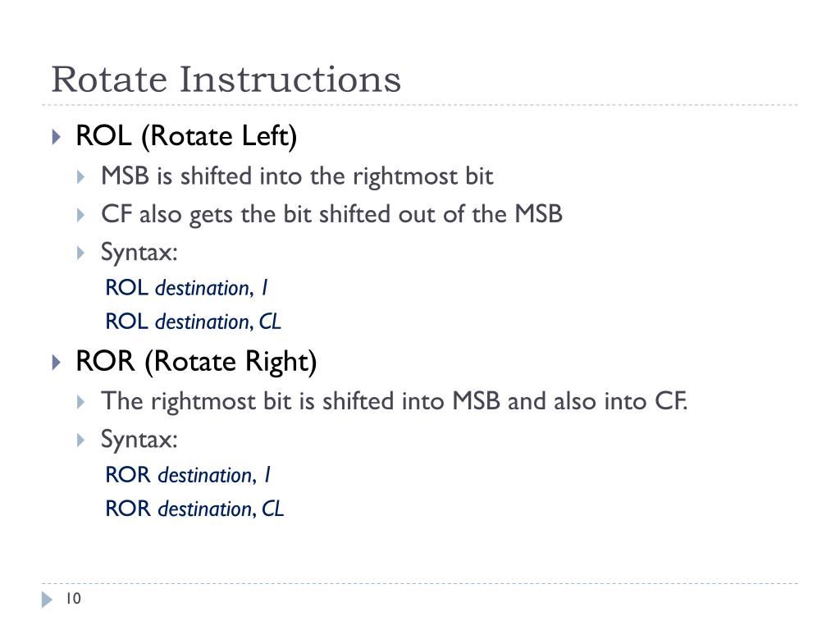The height and width of the screenshot is (630, 840).
Task: Click the ROR (Rotate Right) heading
Action: [x=196, y=362]
